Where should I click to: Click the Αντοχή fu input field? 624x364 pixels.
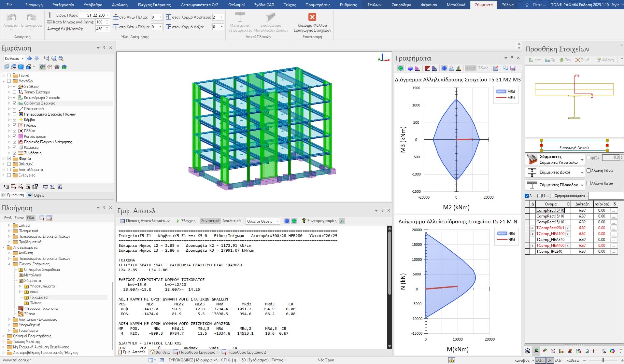tap(100, 29)
